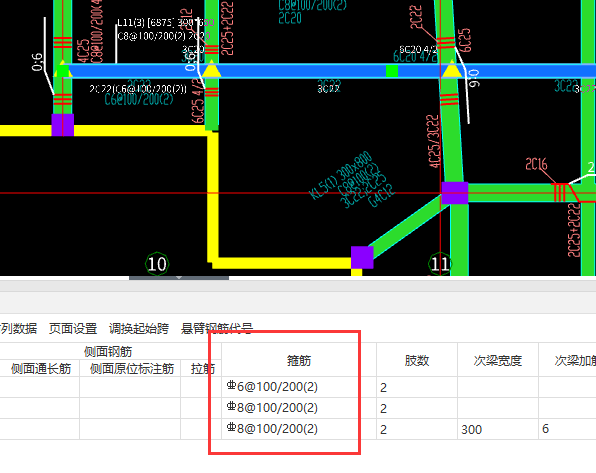The height and width of the screenshot is (473, 596).
Task: Click the axis bubble numbered 11
Action: click(x=440, y=263)
